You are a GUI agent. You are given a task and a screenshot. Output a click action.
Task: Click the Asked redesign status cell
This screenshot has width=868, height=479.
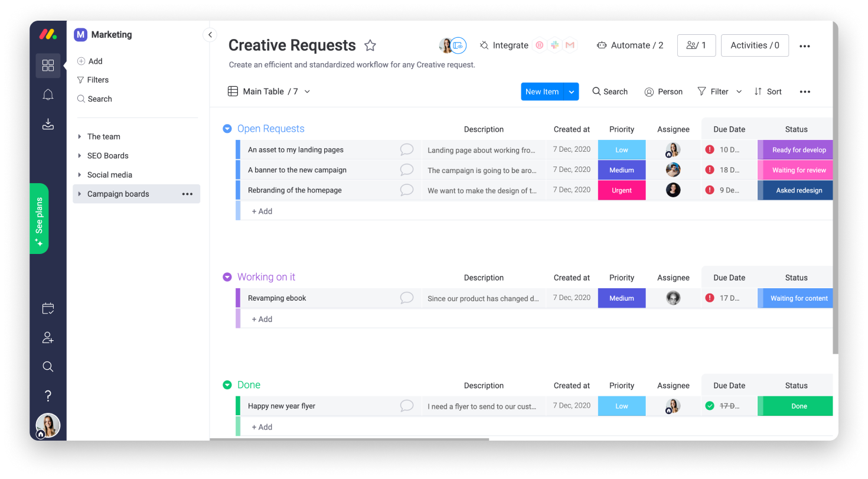(795, 190)
